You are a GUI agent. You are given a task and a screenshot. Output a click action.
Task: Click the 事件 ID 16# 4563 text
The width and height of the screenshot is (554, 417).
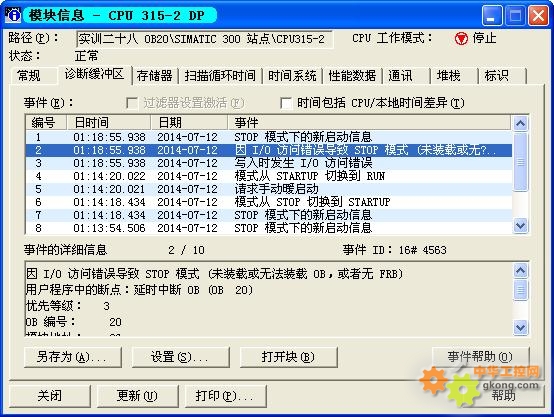pyautogui.click(x=394, y=250)
